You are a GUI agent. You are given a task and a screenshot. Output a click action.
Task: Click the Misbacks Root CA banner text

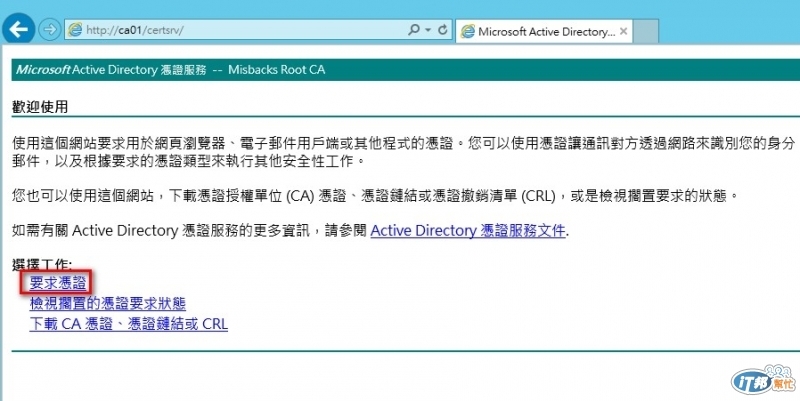tap(277, 70)
